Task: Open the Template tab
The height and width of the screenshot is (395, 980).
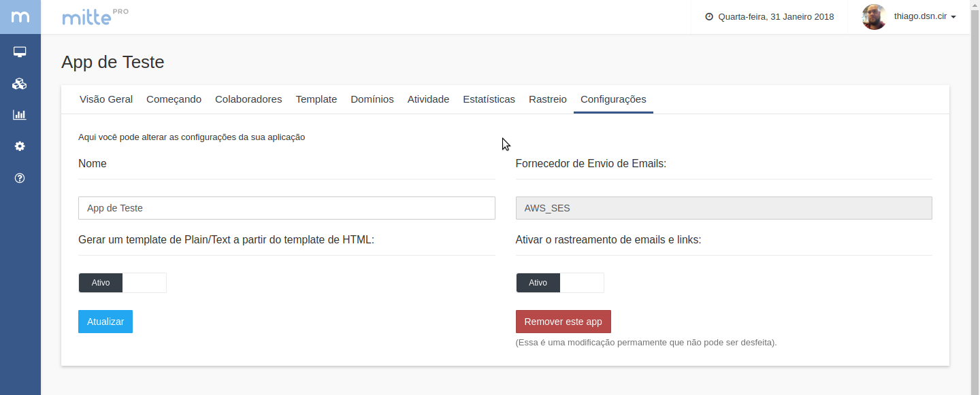Action: click(316, 99)
